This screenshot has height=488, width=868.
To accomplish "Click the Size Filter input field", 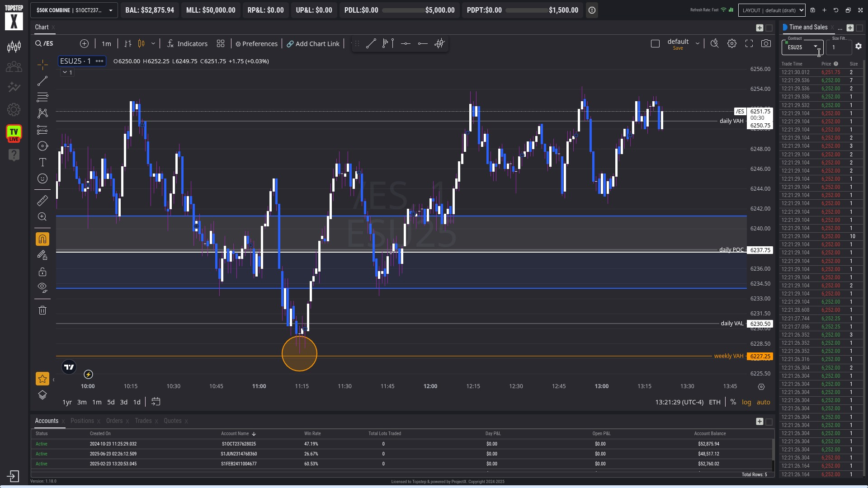I will (x=839, y=47).
